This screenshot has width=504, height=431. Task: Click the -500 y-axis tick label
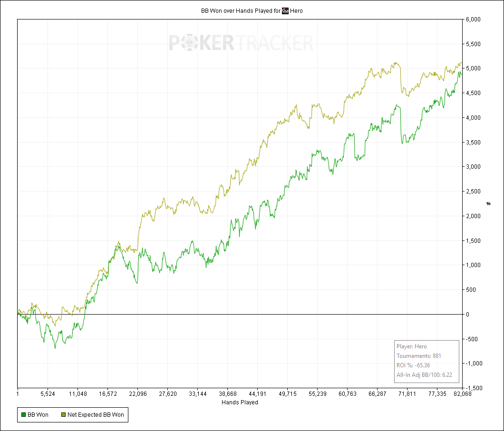coord(472,339)
